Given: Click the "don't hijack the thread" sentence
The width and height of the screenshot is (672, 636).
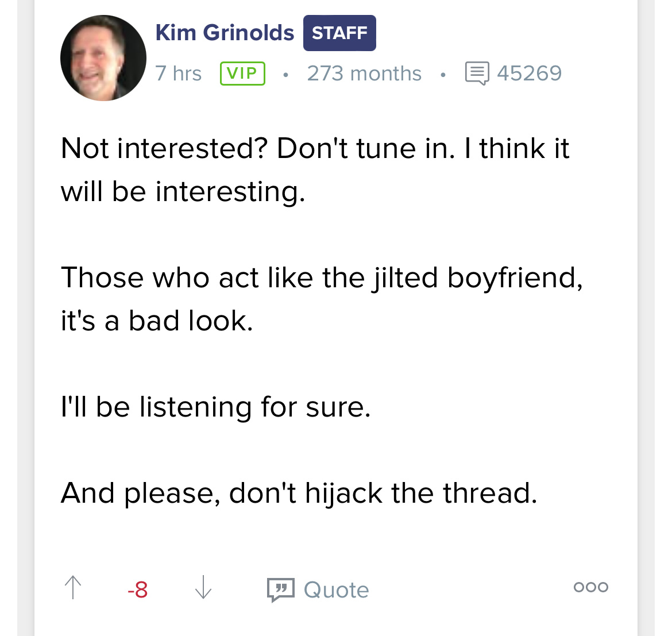Looking at the screenshot, I should pos(299,493).
